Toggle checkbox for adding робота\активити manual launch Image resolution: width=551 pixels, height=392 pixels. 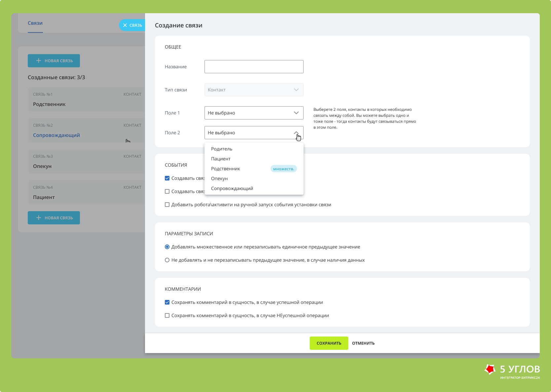[x=167, y=205]
